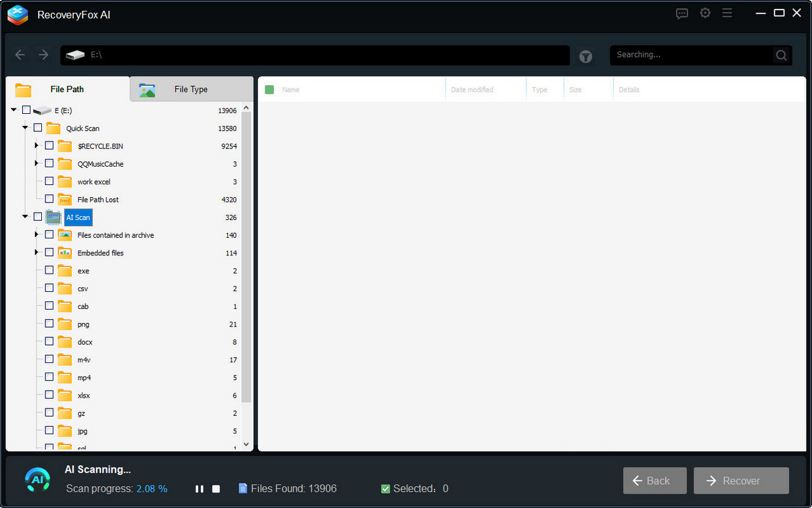Click the AI scan status icon in bottom bar
Viewport: 812px width, 508px height.
click(37, 479)
